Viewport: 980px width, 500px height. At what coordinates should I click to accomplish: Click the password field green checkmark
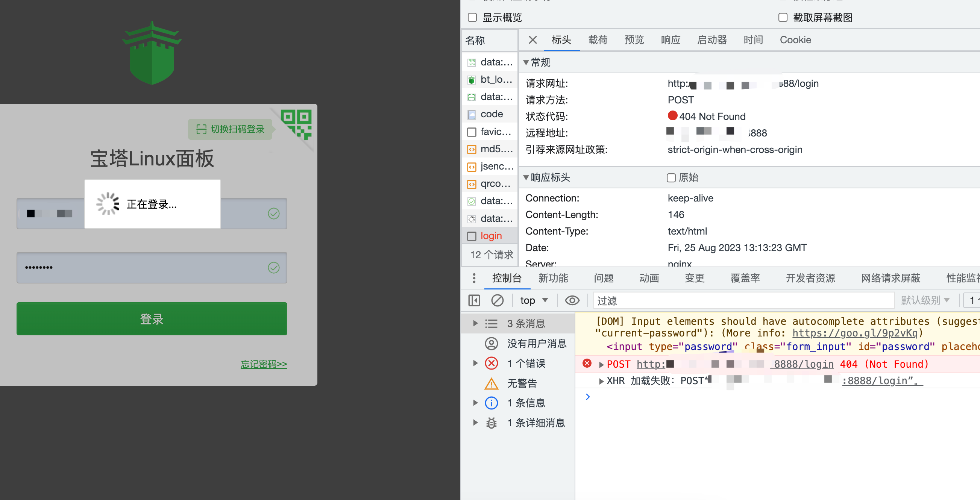(273, 268)
